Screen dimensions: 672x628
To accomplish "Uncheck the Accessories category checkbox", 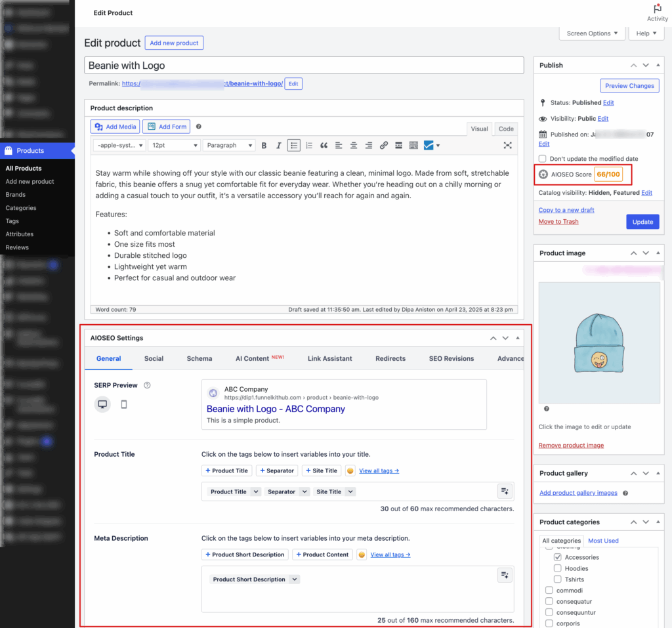I will point(558,557).
